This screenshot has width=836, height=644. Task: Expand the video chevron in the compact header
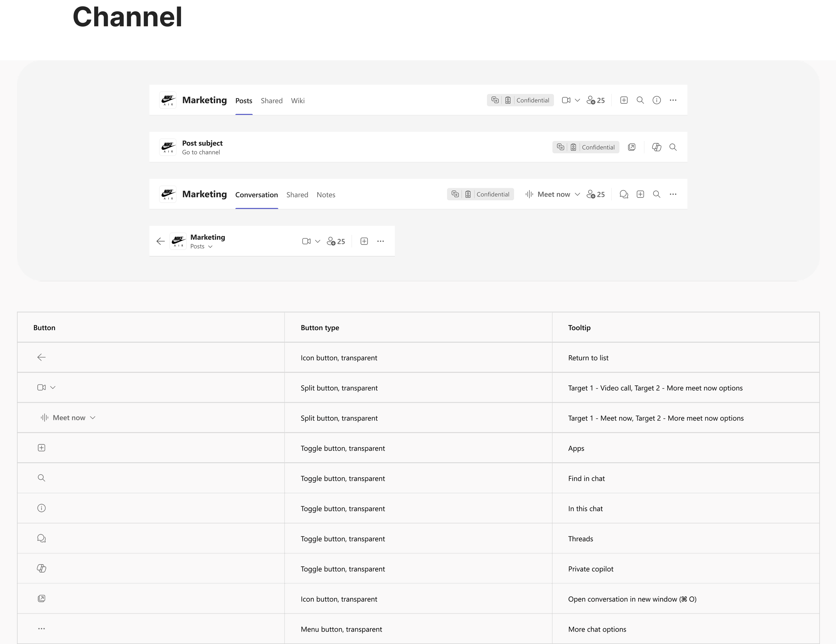(x=317, y=242)
